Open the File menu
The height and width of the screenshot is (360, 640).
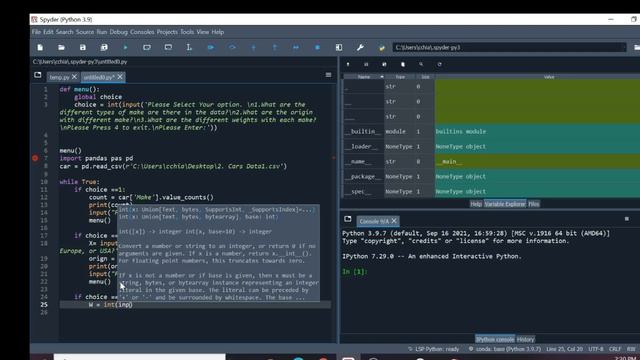point(36,32)
